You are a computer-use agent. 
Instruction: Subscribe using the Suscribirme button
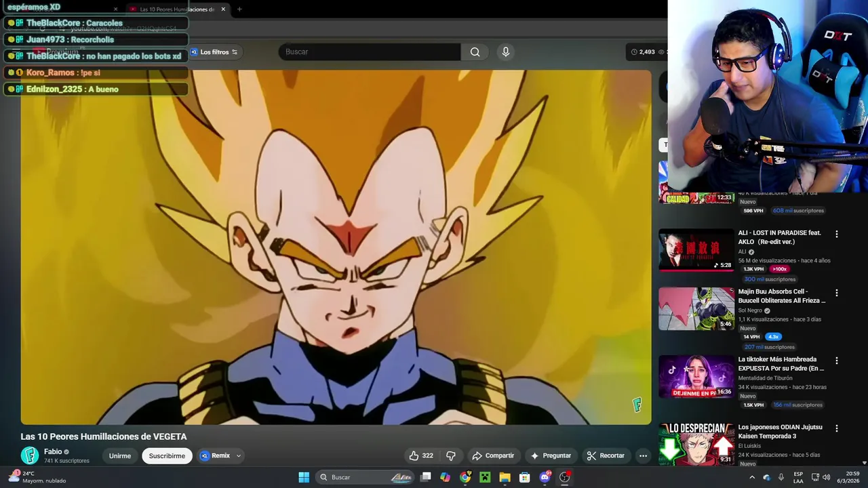click(x=167, y=455)
